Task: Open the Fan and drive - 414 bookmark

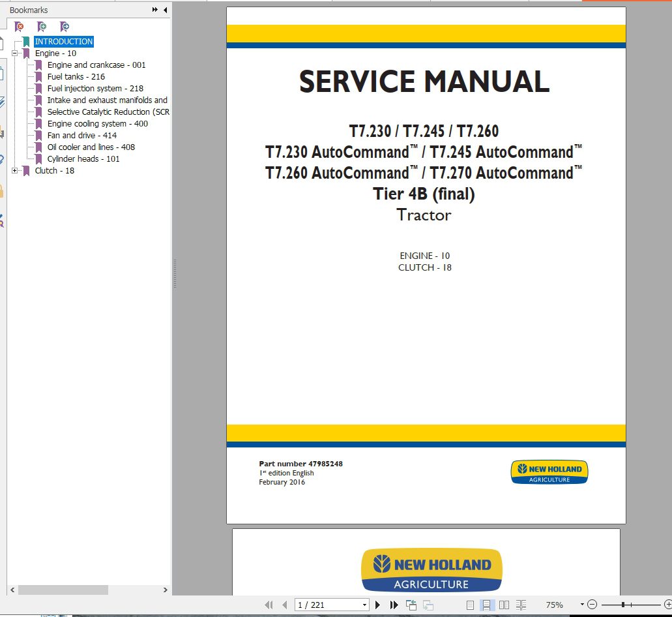Action: (82, 136)
